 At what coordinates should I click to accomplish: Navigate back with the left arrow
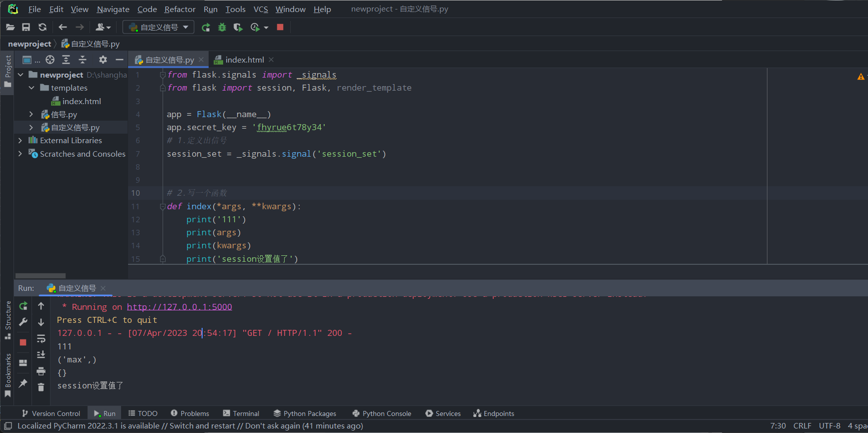coord(63,27)
